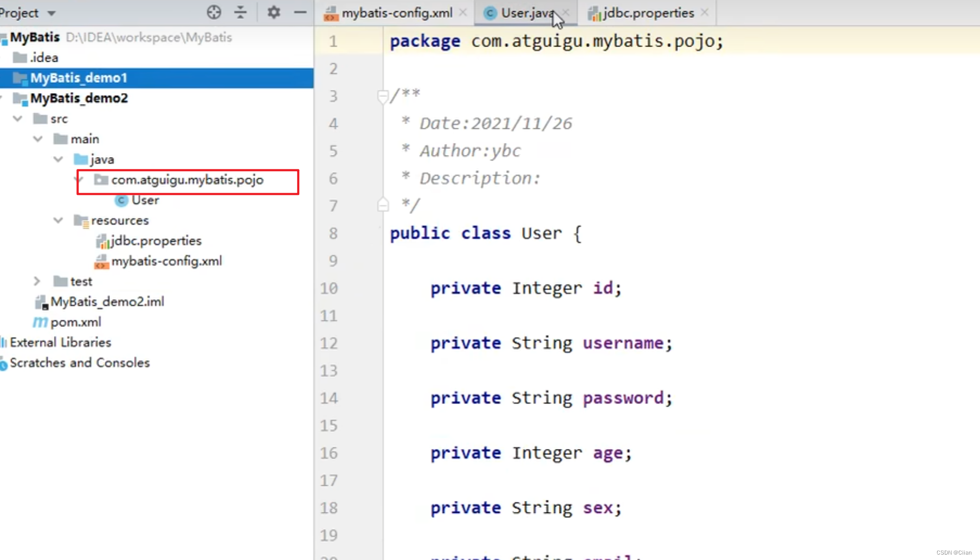
Task: Select the resources folder
Action: (x=120, y=220)
